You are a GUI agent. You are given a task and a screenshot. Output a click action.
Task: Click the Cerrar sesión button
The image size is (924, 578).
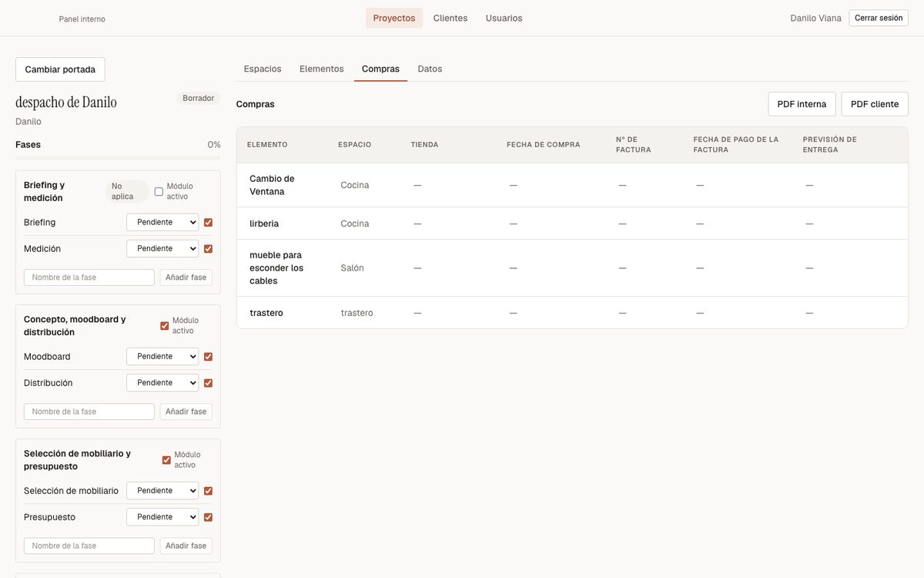click(x=879, y=18)
